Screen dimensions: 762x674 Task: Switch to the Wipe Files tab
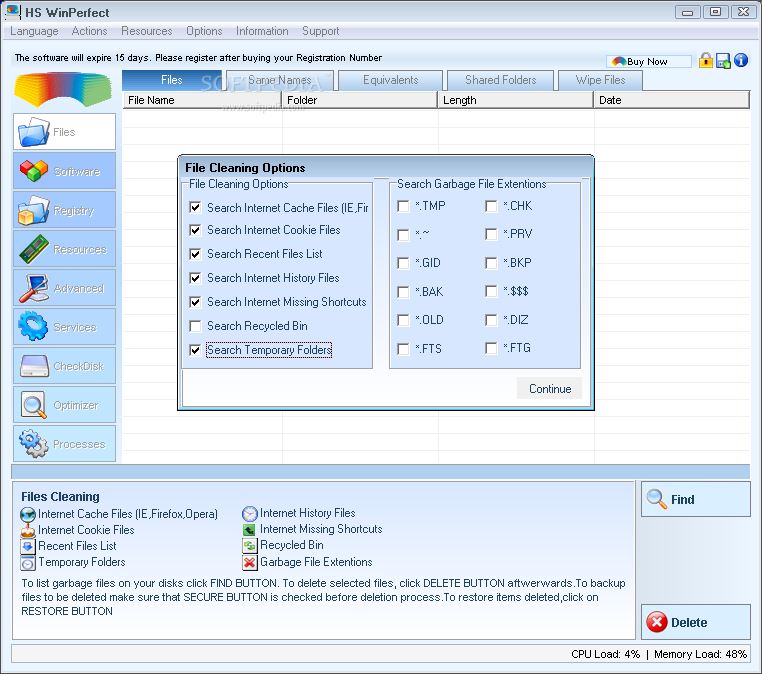point(601,80)
